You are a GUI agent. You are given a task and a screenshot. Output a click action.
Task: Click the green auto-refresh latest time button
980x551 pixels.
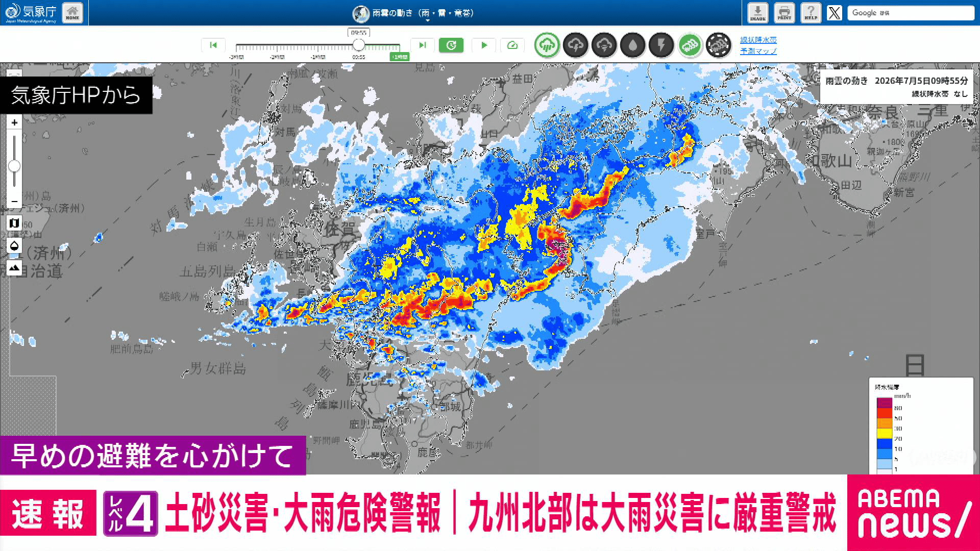451,45
